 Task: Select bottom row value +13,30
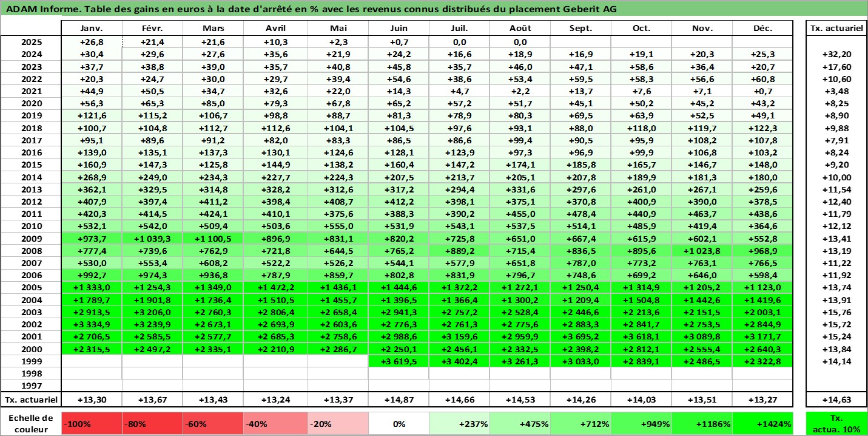(92, 400)
